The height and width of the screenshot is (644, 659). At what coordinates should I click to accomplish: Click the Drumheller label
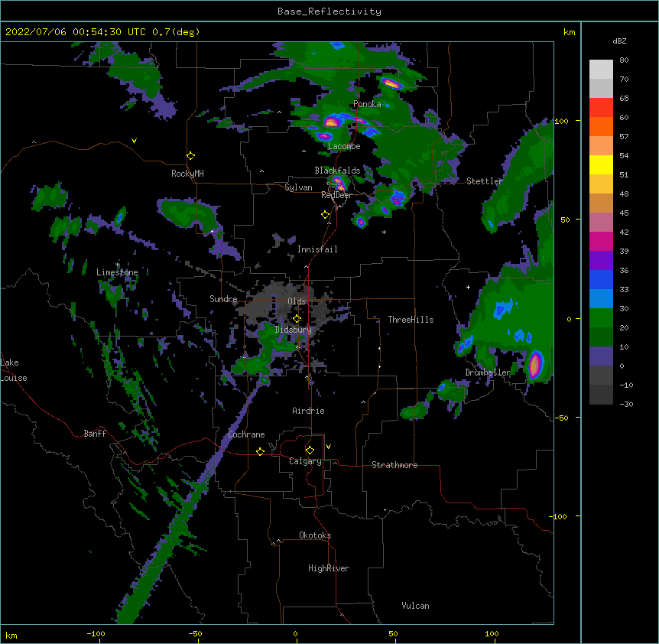point(488,372)
